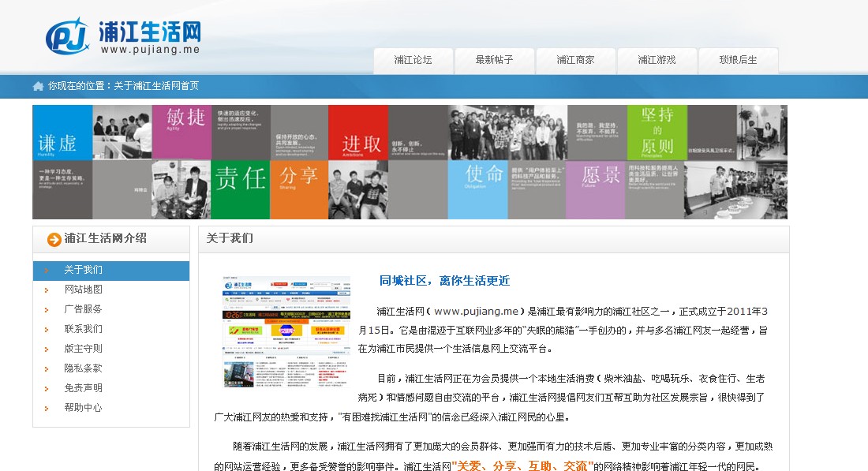868x471 pixels.
Task: Switch to the 浦江商家 tab
Action: click(576, 60)
